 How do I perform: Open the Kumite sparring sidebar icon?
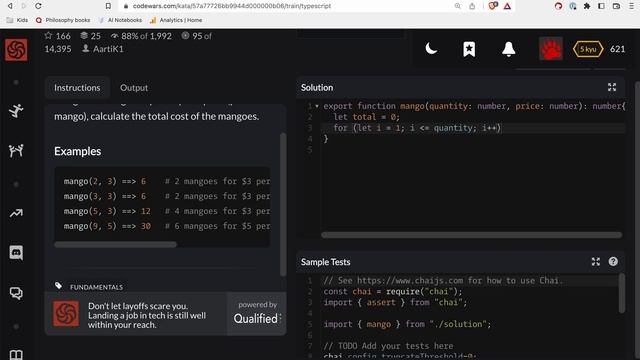pyautogui.click(x=16, y=151)
